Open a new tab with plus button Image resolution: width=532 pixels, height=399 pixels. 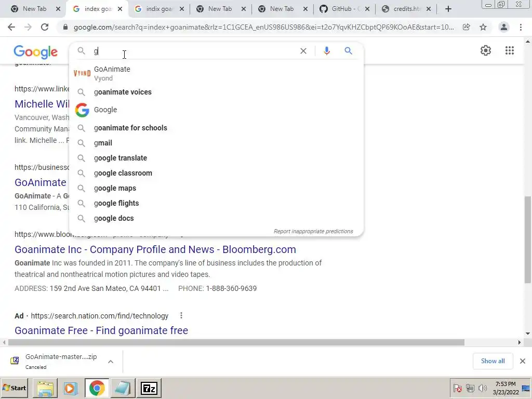(448, 9)
